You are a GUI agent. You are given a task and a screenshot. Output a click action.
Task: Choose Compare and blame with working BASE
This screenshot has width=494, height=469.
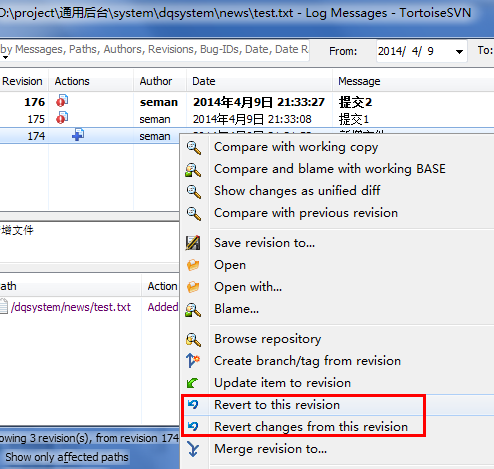click(x=330, y=169)
